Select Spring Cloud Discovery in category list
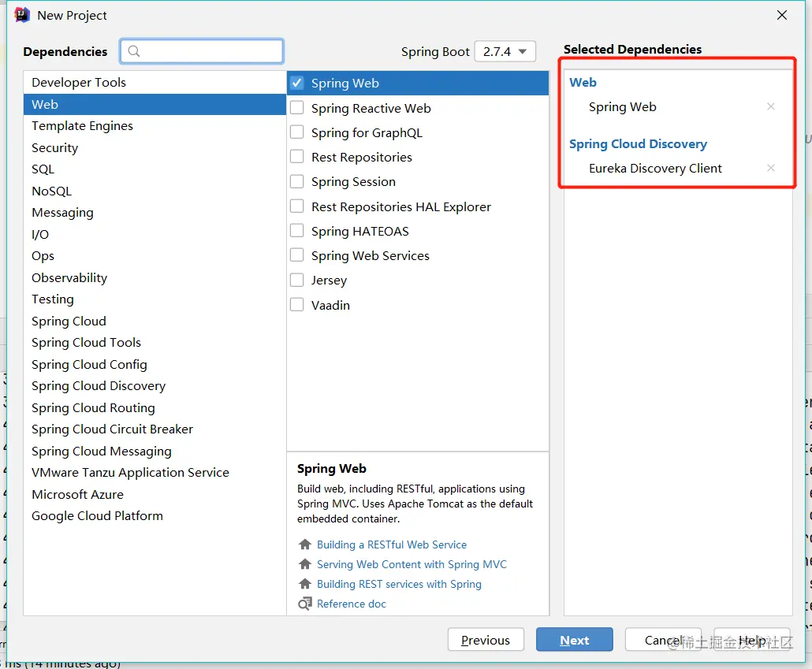The width and height of the screenshot is (812, 669). 155,386
